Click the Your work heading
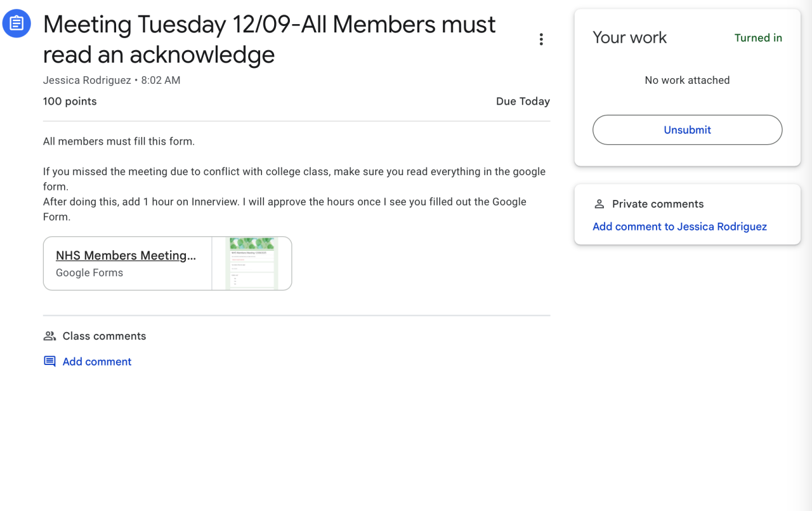 [x=629, y=38]
